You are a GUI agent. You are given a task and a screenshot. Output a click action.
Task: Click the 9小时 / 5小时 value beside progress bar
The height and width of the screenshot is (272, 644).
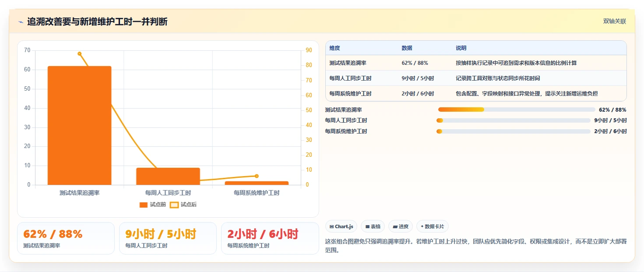tap(610, 120)
